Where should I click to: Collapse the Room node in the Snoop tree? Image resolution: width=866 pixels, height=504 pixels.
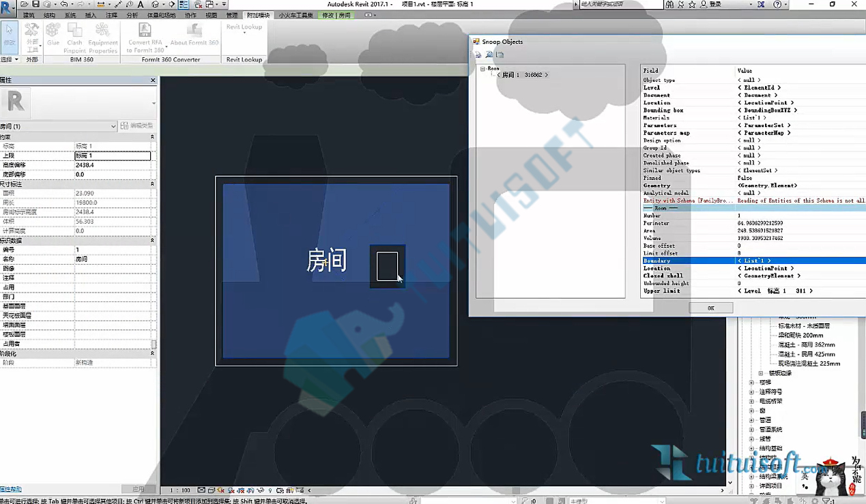(x=482, y=68)
